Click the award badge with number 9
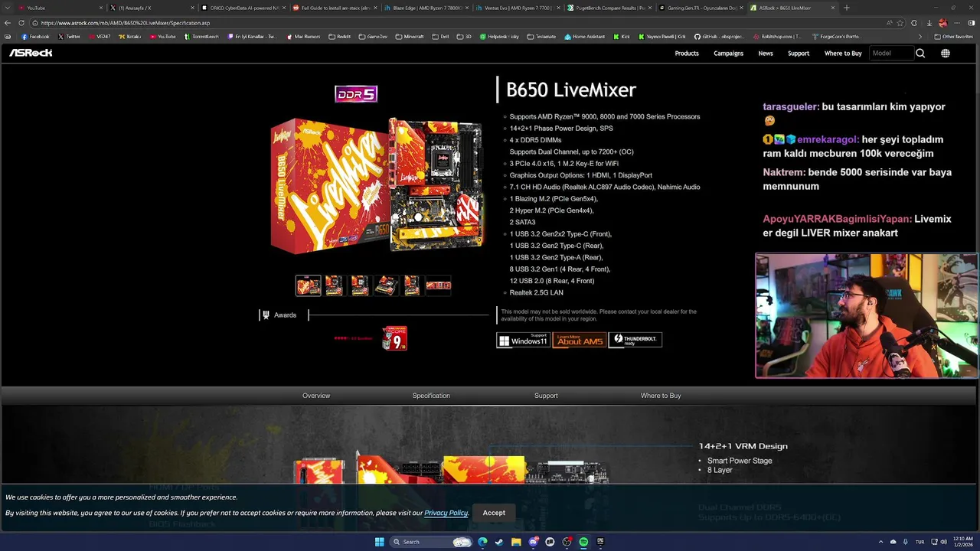 (395, 338)
